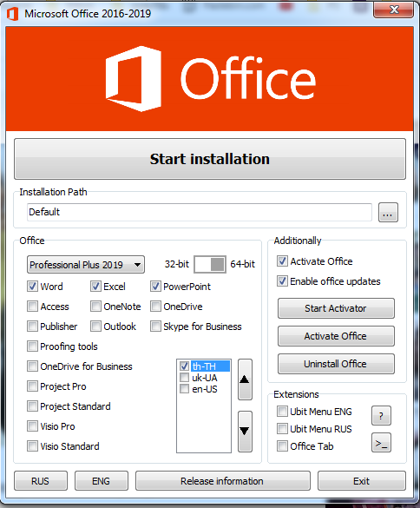420x508 pixels.
Task: Check the uk-UA language entry
Action: [184, 378]
